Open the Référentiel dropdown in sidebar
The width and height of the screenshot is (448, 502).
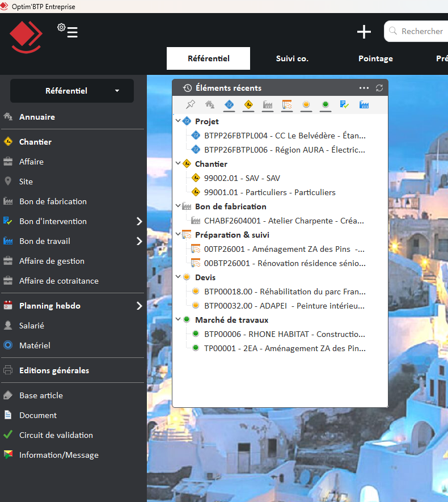click(72, 91)
